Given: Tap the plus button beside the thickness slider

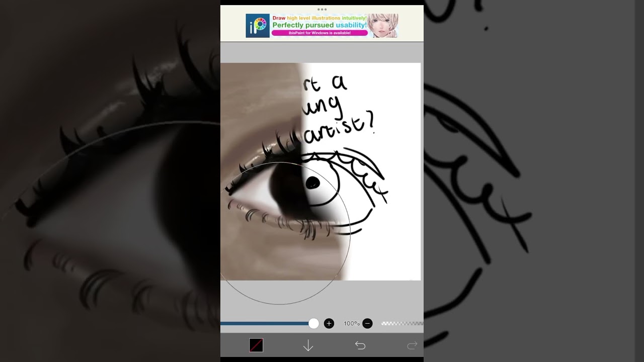Looking at the screenshot, I should click(329, 324).
